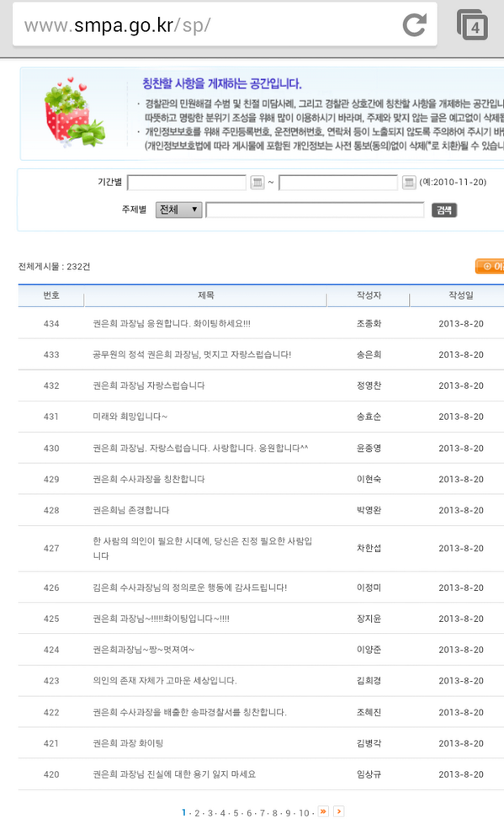Click the 작성일 column header

pos(461,295)
